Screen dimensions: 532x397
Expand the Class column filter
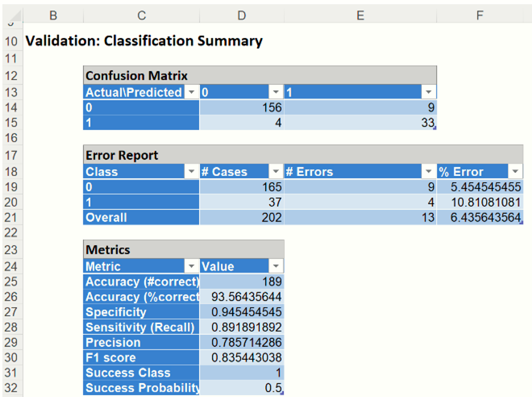click(191, 172)
